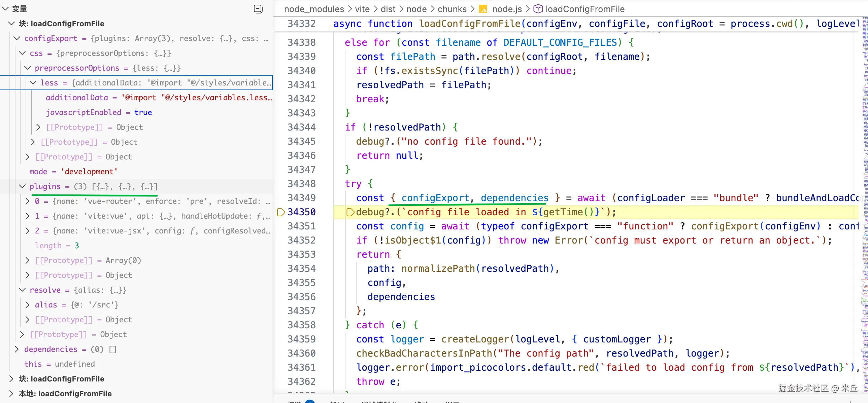Open the node_modules breadcrumb segment
Screen dimensions: 868x403
click(314, 9)
